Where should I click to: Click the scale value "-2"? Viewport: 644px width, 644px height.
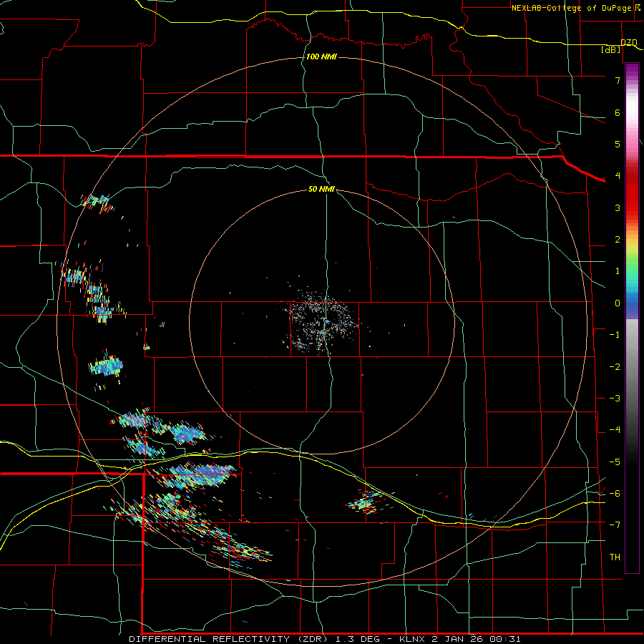(x=615, y=367)
